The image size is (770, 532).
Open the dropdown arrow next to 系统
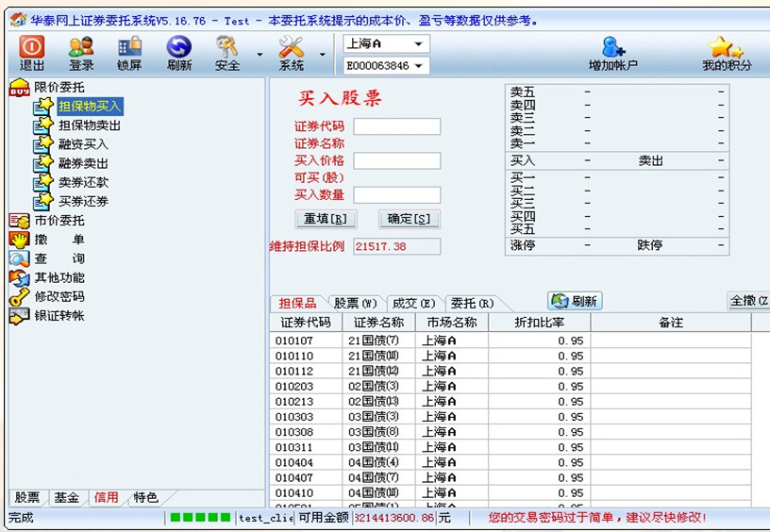(323, 55)
